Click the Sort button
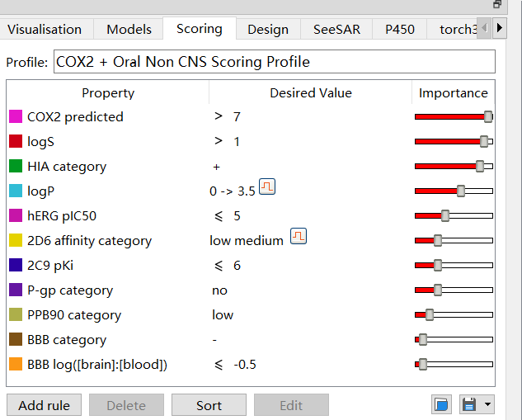The image size is (522, 420). [209, 405]
